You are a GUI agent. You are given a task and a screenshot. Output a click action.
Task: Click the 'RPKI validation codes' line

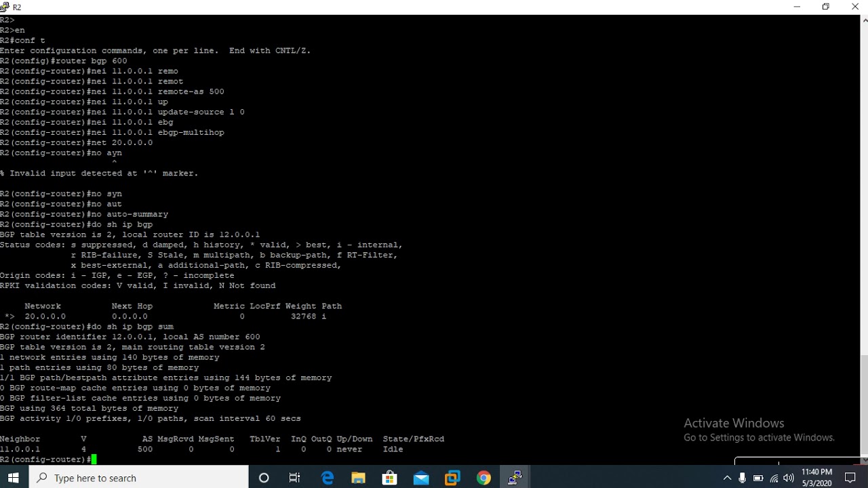coord(138,286)
